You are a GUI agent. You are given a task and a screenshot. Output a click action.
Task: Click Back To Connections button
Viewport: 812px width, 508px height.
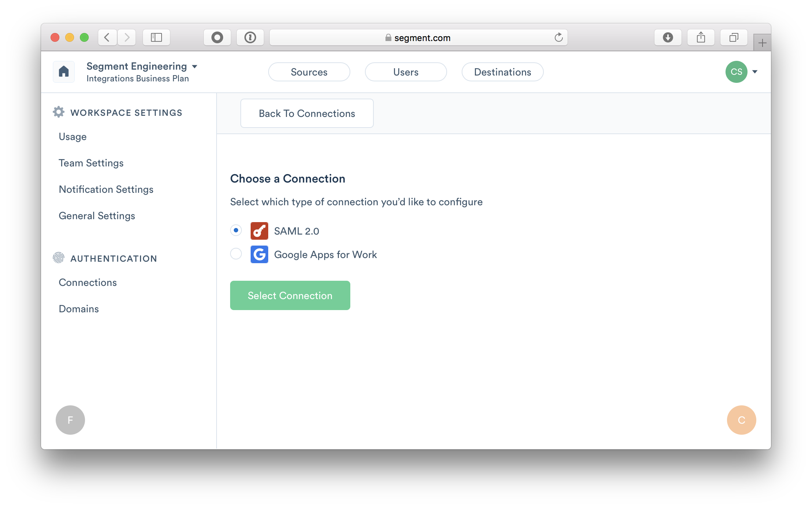(307, 113)
